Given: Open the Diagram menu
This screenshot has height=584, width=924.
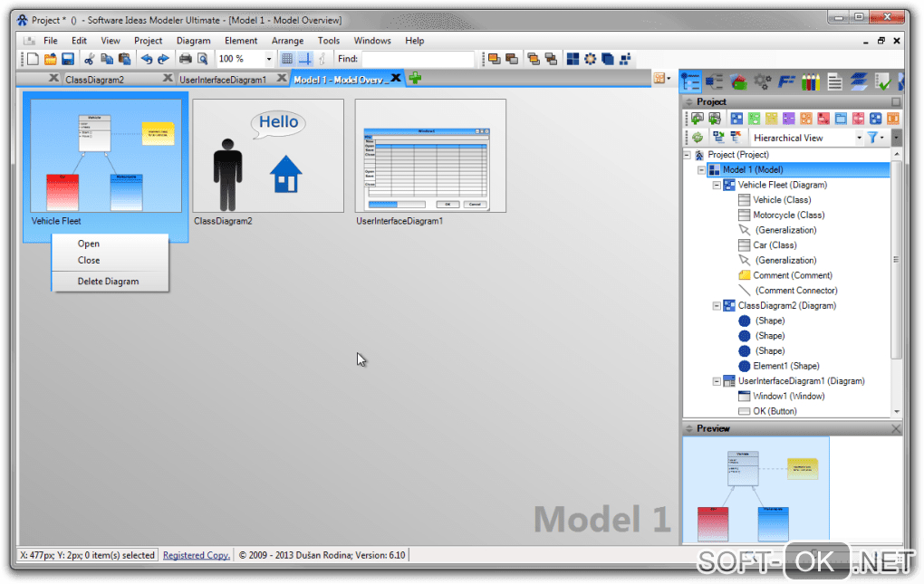Looking at the screenshot, I should tap(193, 41).
